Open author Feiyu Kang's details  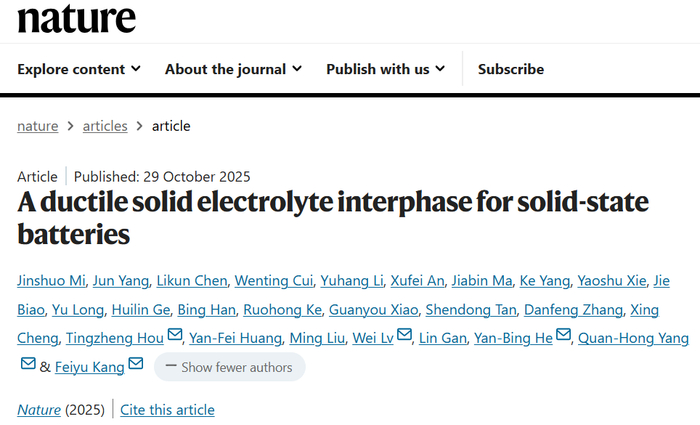click(x=89, y=367)
